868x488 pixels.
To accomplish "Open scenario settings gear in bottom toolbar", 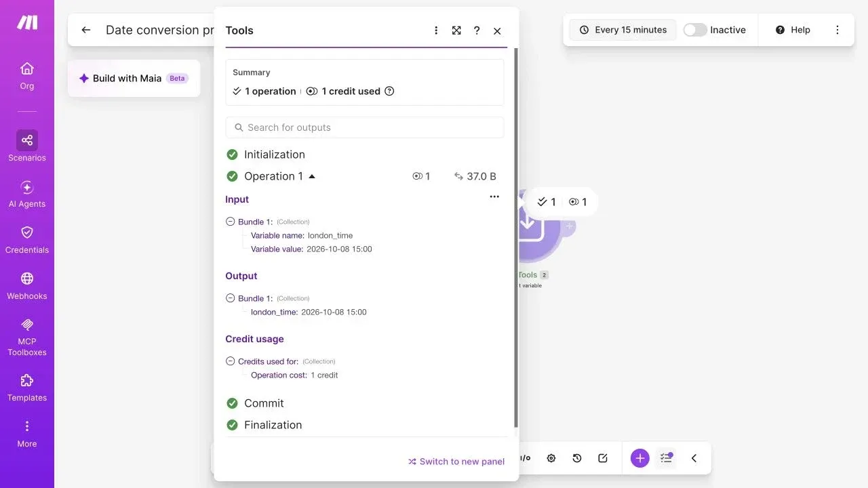I will [551, 458].
